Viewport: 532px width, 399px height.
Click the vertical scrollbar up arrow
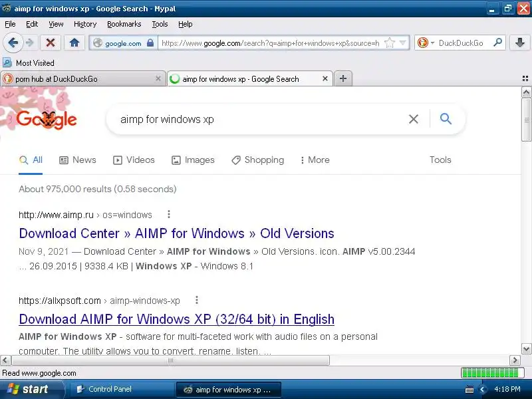(526, 92)
